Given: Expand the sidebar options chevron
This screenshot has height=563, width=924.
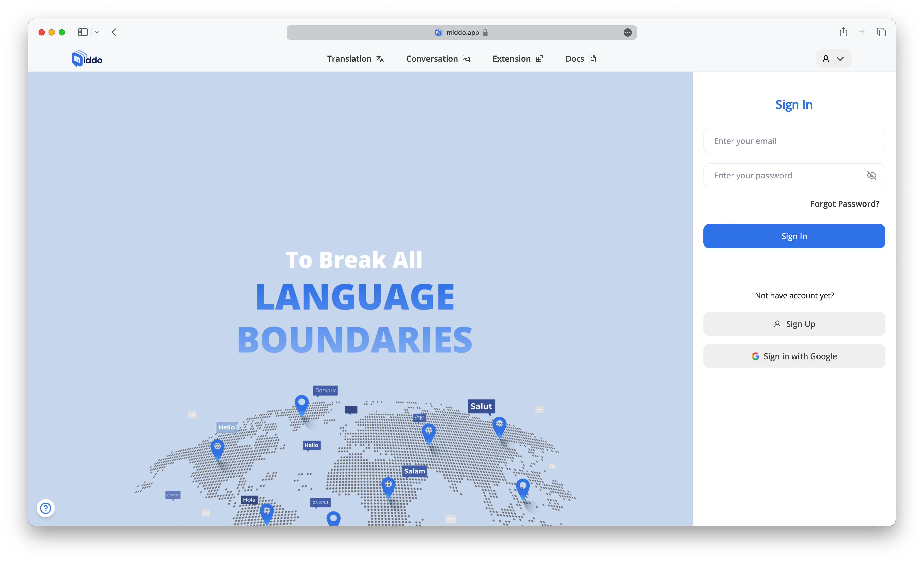Looking at the screenshot, I should [x=97, y=32].
